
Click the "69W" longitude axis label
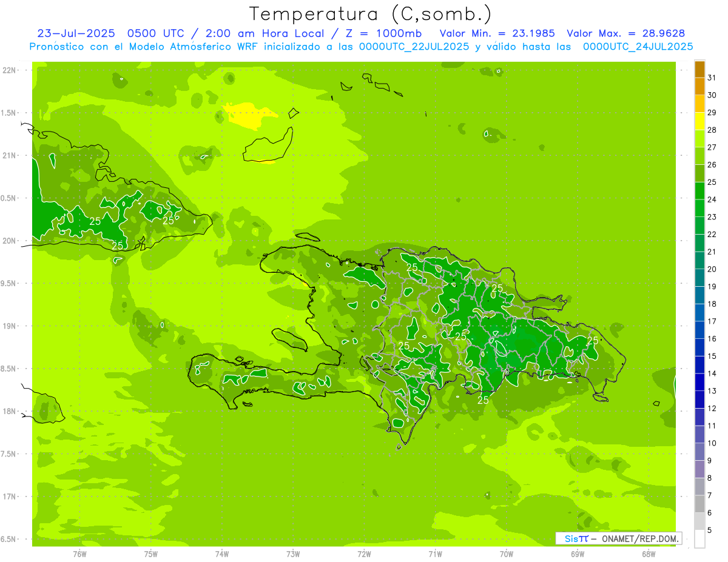point(577,554)
